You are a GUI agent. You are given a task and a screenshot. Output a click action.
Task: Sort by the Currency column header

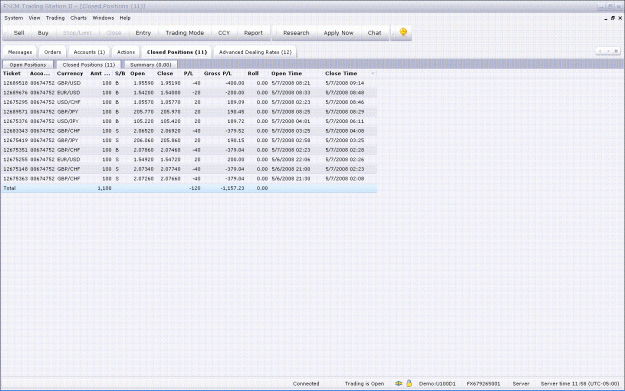click(70, 73)
